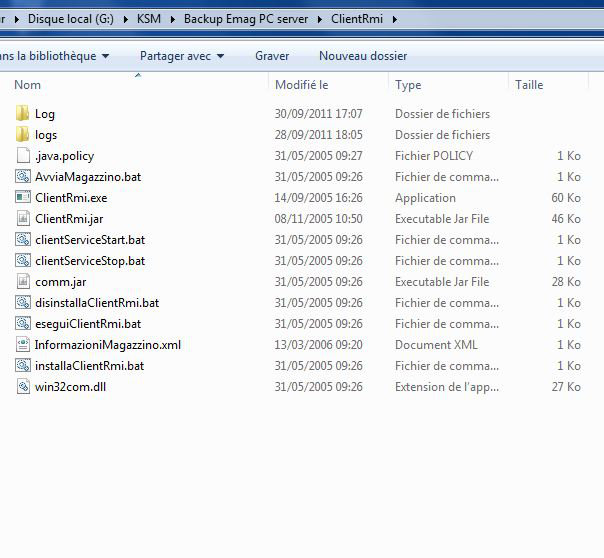604x558 pixels.
Task: Select the ClientRmi.exe file name
Action: (x=71, y=198)
